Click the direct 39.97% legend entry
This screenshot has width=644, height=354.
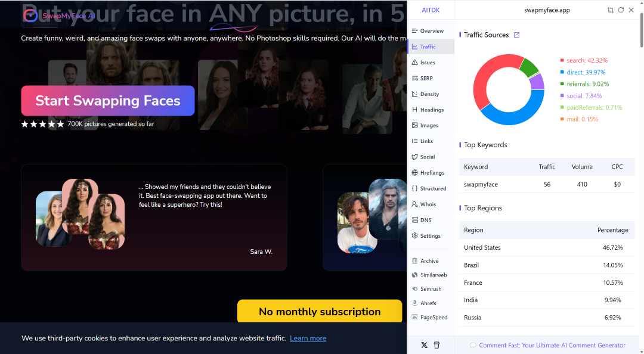[x=583, y=72]
